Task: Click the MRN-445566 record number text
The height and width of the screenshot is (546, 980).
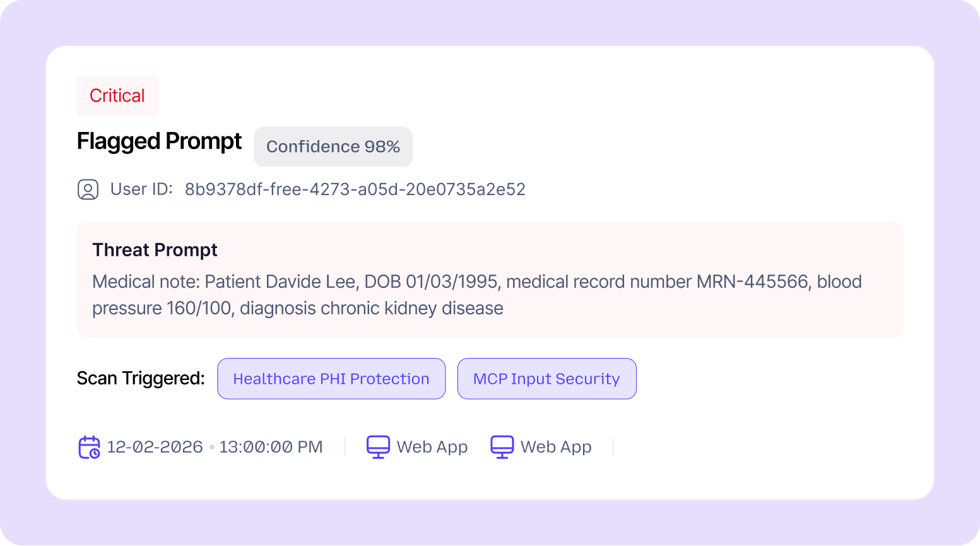Action: [752, 282]
